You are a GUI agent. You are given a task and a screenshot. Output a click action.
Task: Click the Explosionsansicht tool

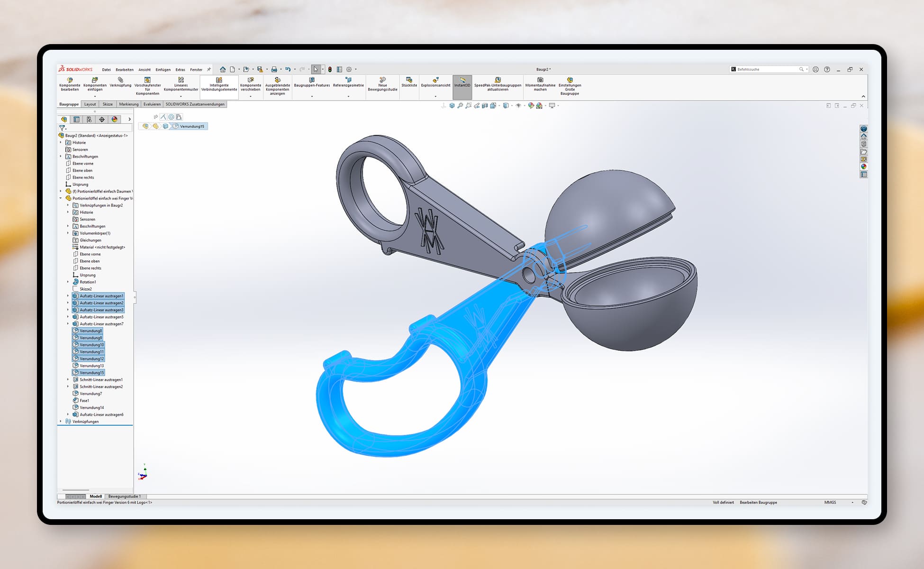[435, 83]
